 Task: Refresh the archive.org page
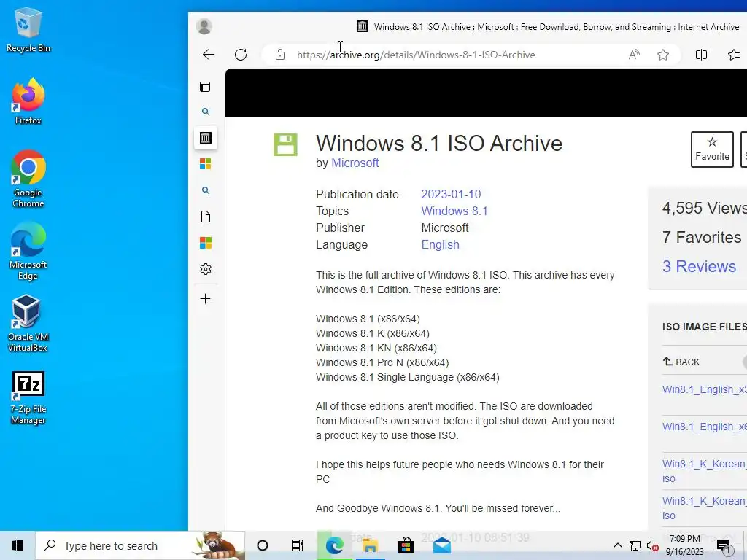(241, 55)
